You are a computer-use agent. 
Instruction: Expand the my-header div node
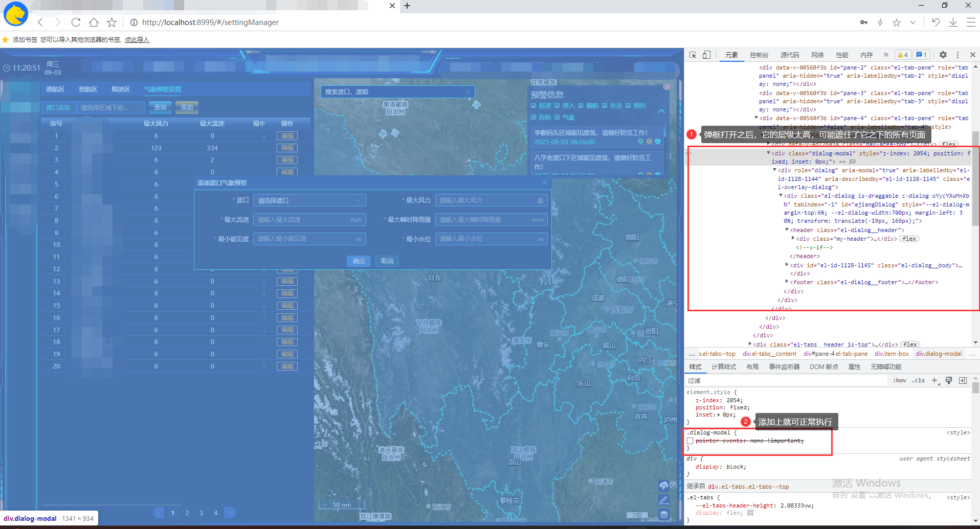click(x=793, y=239)
